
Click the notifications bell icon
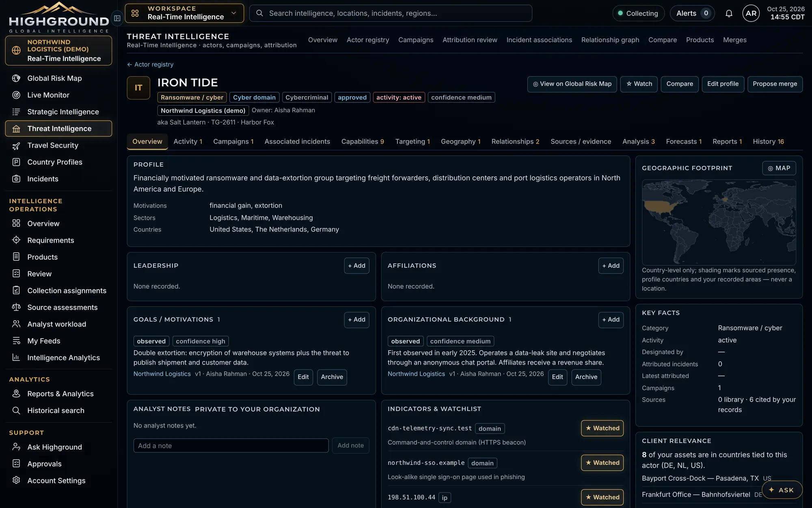coord(729,13)
